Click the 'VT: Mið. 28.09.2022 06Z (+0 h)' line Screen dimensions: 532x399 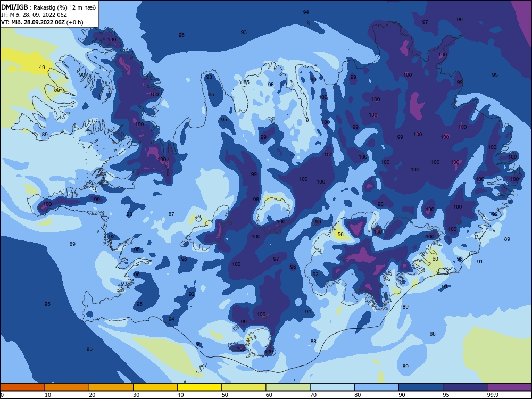point(42,22)
